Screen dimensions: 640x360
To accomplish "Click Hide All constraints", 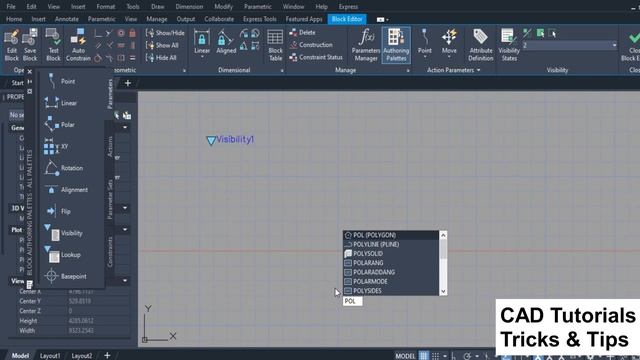I will click(x=161, y=58).
